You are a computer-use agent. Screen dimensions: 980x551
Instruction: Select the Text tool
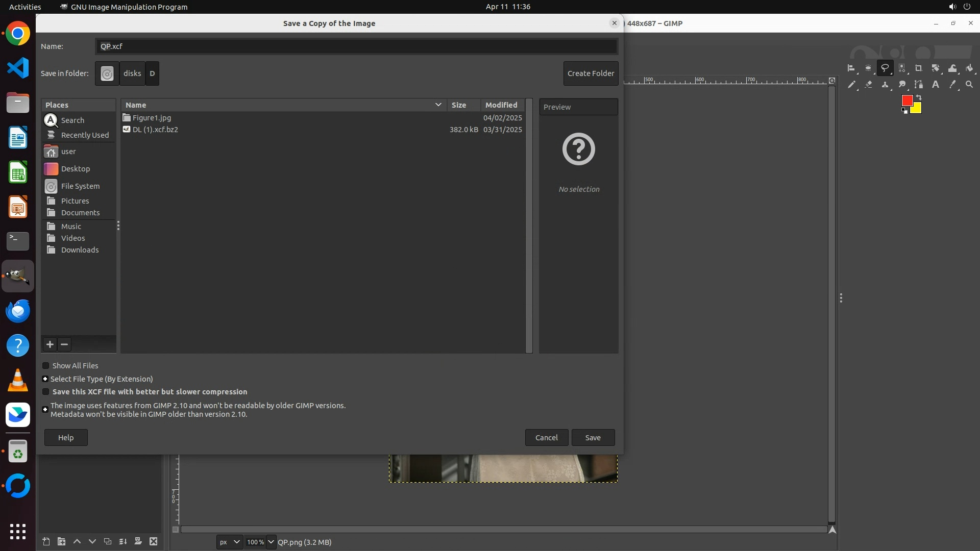tap(935, 85)
